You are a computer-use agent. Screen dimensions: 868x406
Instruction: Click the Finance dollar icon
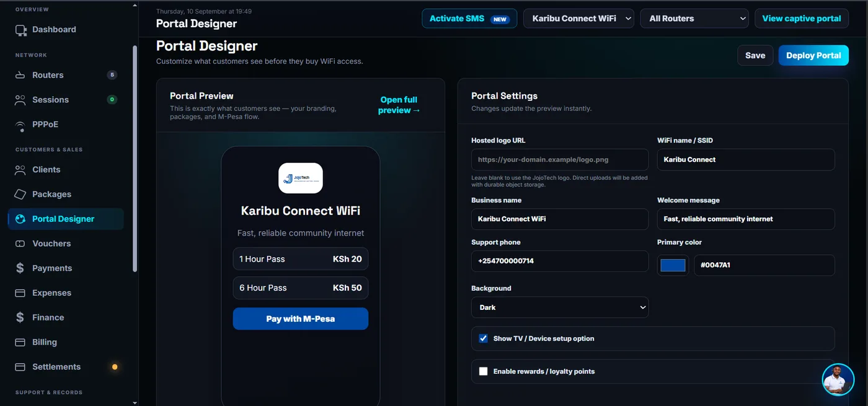pos(20,317)
